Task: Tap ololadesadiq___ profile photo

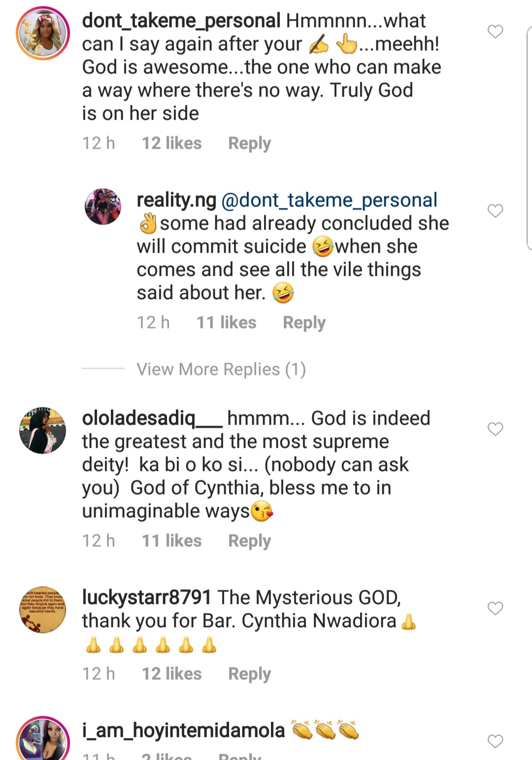Action: [x=43, y=430]
